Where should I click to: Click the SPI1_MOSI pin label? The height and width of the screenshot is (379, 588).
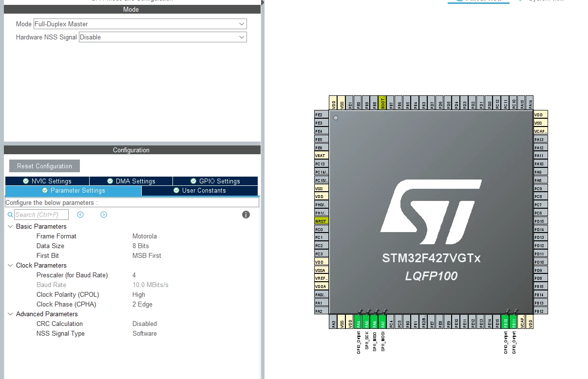pyautogui.click(x=383, y=342)
